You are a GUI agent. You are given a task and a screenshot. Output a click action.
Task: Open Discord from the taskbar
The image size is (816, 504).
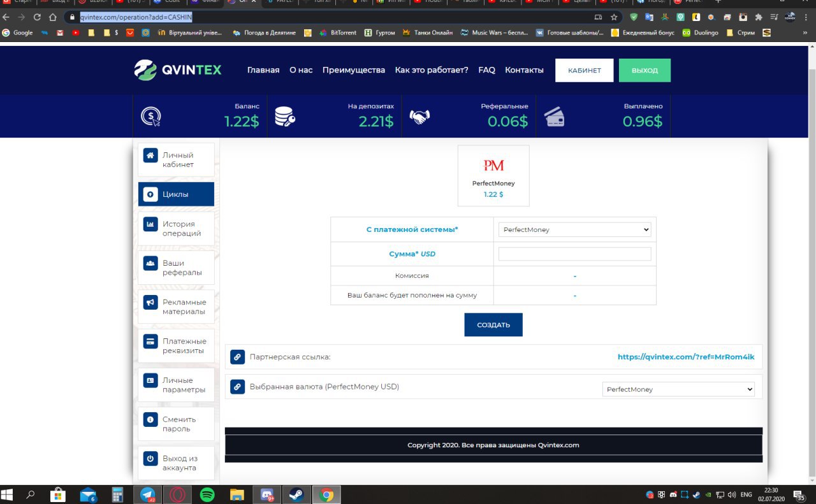click(x=266, y=494)
